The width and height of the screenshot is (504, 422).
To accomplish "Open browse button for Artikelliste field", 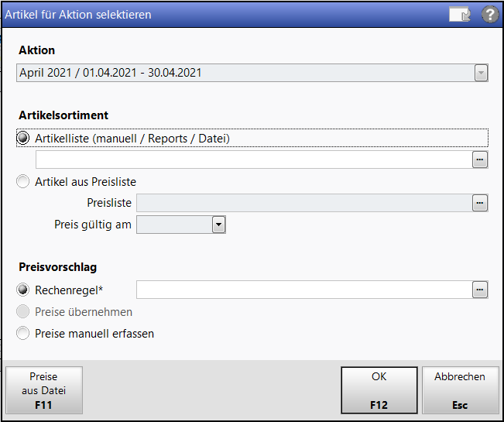I will click(480, 160).
